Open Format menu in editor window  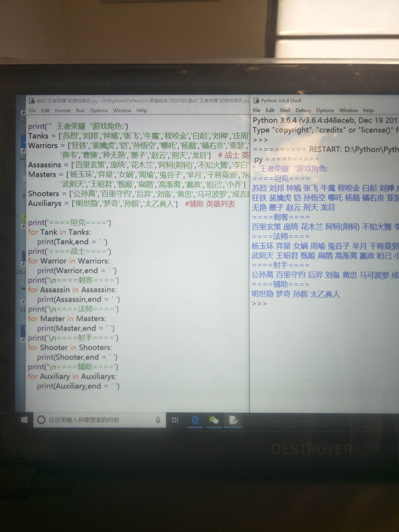click(63, 111)
